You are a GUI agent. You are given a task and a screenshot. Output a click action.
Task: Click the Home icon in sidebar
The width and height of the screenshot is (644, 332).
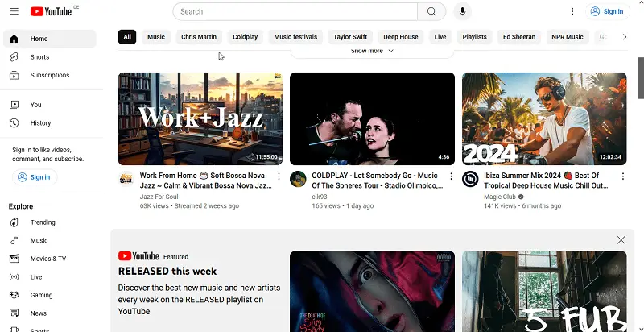click(14, 39)
